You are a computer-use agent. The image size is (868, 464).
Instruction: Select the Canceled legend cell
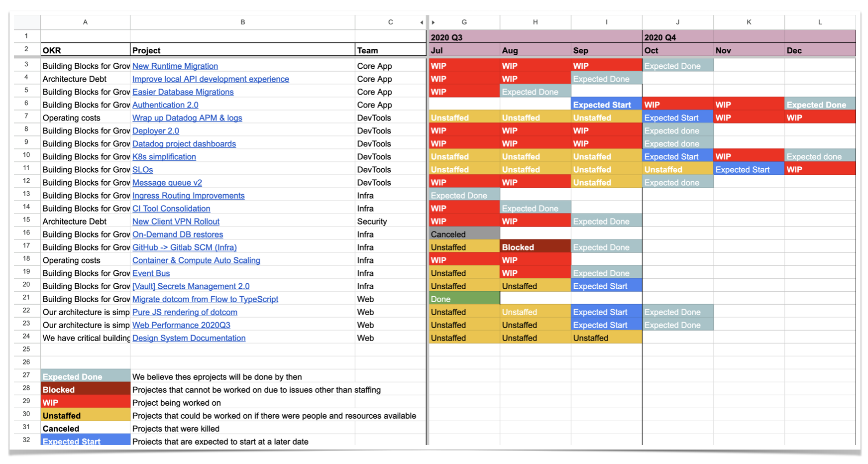click(x=85, y=428)
